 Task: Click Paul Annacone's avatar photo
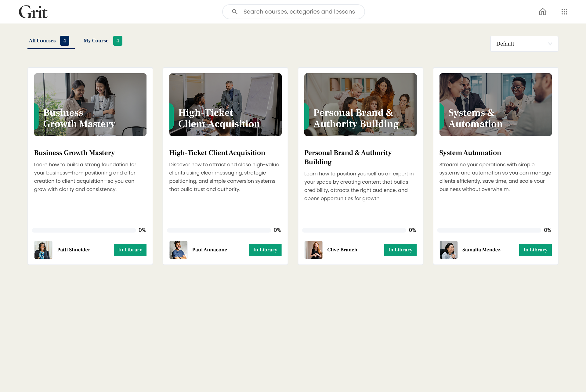(178, 250)
